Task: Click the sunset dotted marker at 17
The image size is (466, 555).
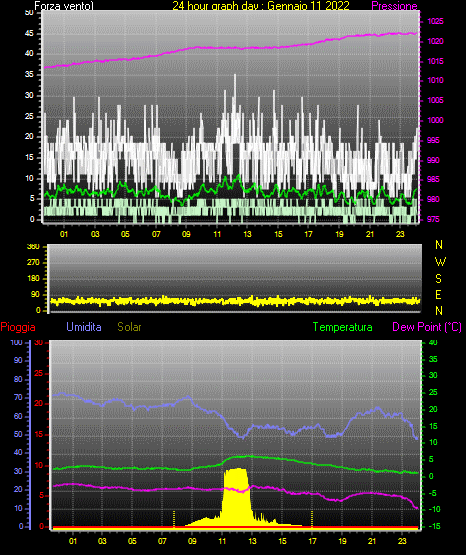Action: coord(312,519)
